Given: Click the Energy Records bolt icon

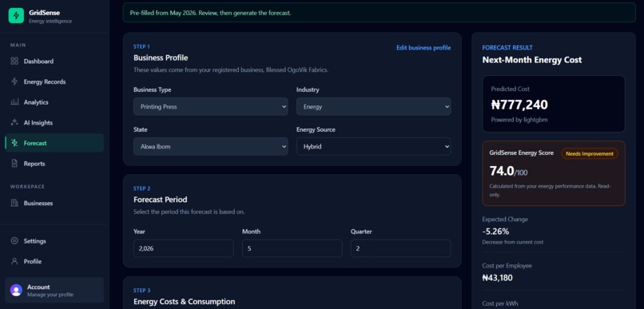Looking at the screenshot, I should 14,81.
